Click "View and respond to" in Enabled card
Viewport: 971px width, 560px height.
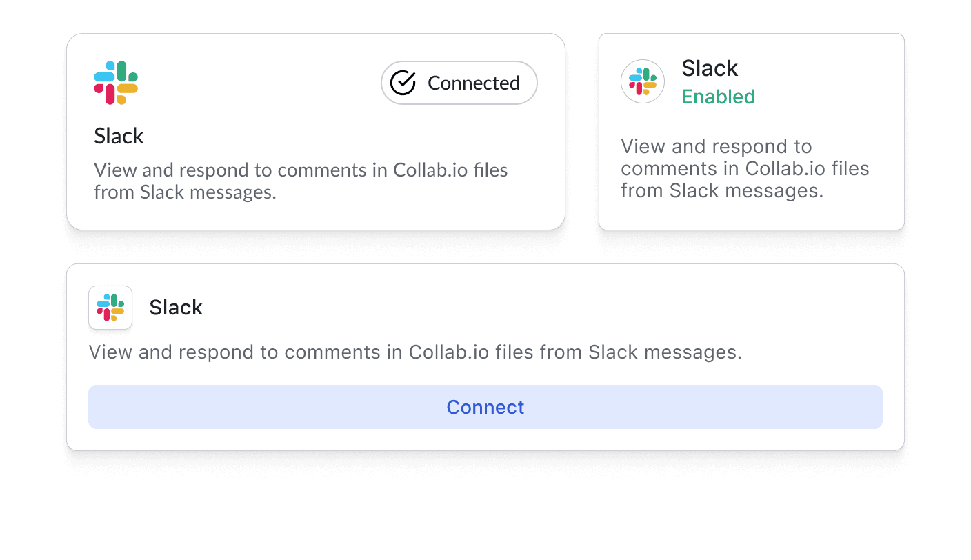click(x=716, y=146)
